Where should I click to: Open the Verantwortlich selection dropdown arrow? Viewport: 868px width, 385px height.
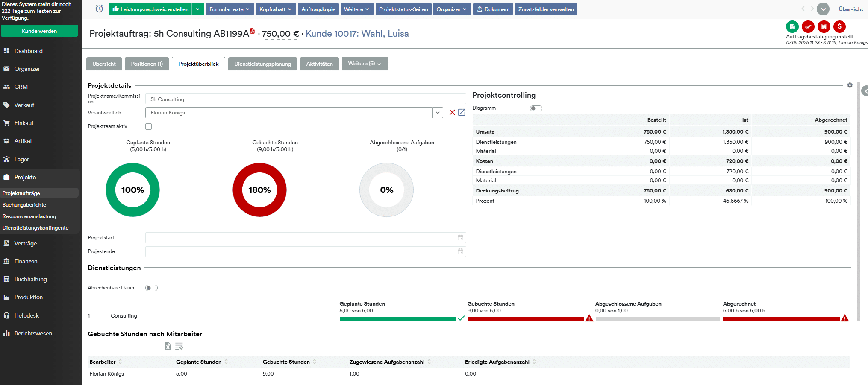[x=438, y=113]
